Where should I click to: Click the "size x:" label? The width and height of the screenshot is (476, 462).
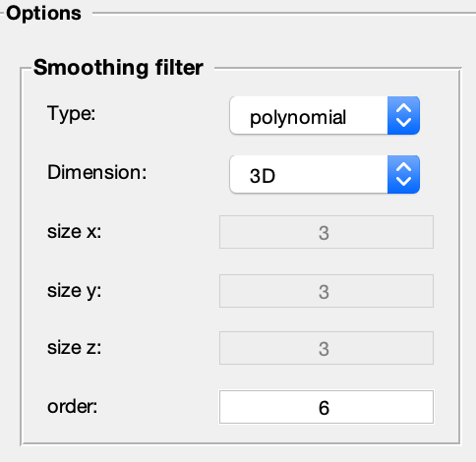coord(75,232)
